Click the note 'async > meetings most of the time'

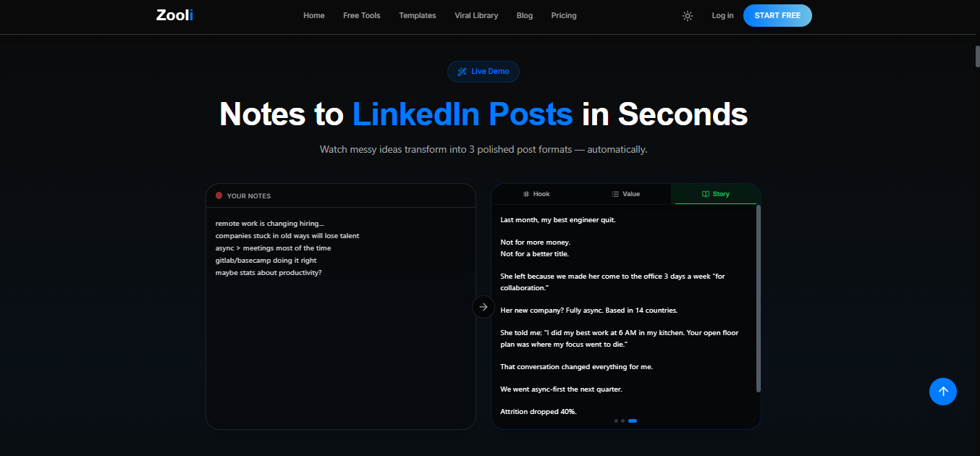coord(274,248)
